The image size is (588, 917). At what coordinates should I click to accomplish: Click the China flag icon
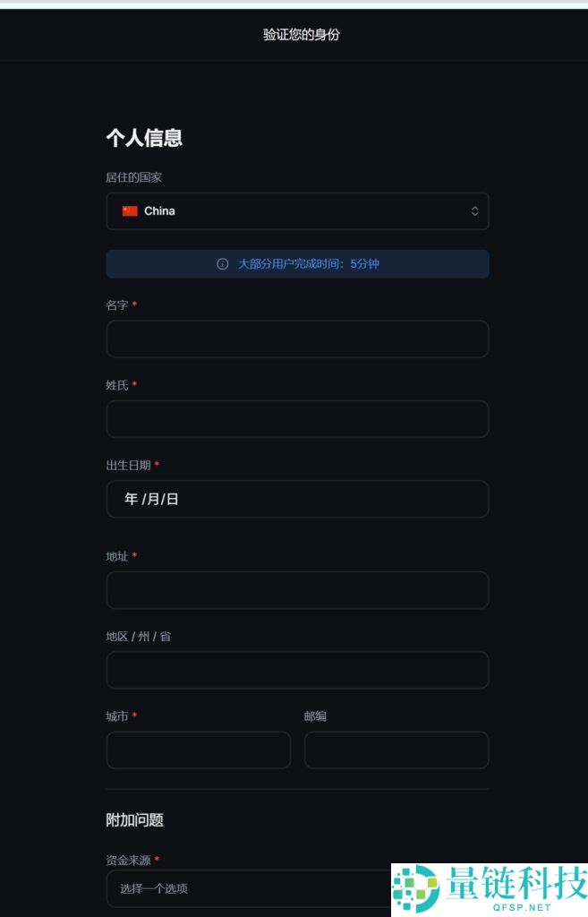[131, 210]
